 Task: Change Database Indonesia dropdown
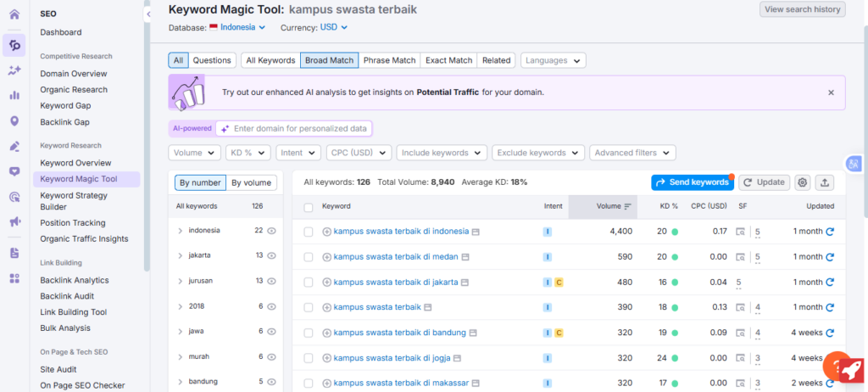click(x=237, y=27)
